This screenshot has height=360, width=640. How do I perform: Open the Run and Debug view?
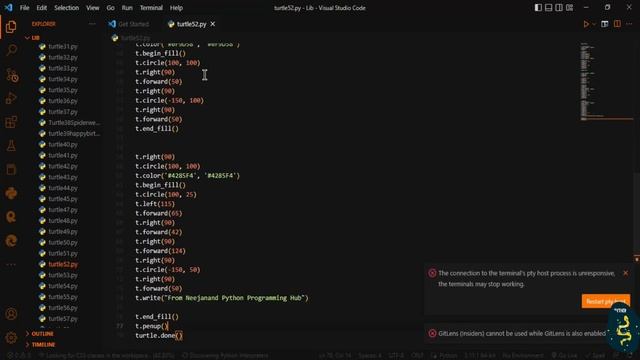(11, 98)
